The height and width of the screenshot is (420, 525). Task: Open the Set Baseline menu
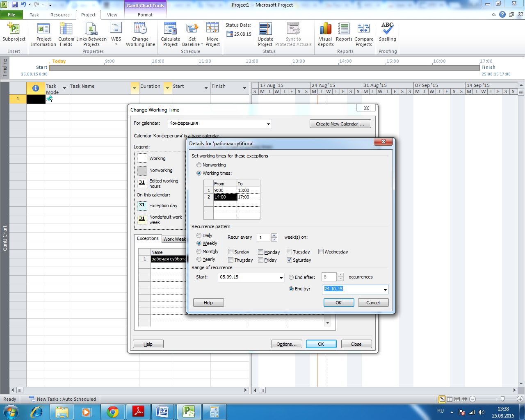[192, 34]
